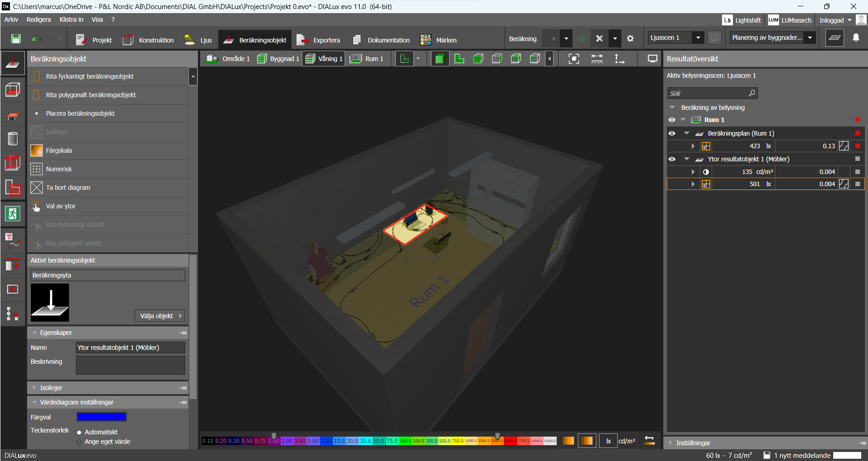Click the green Save disk icon

coord(16,39)
